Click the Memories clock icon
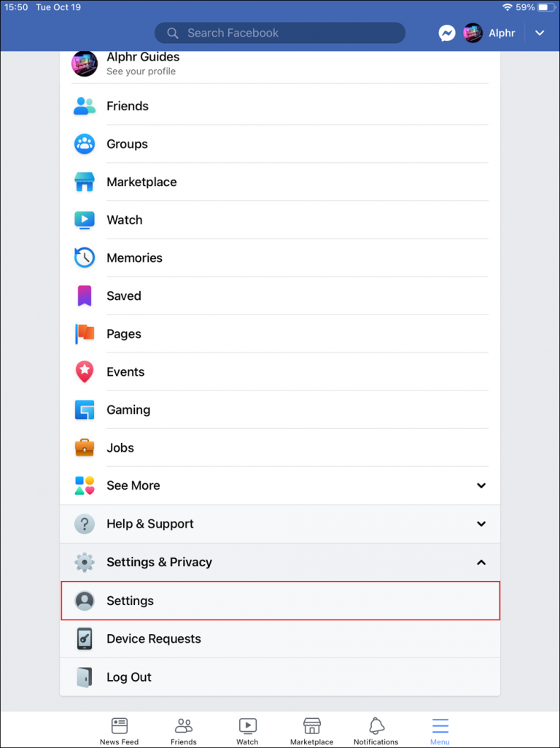This screenshot has height=748, width=560. coord(84,258)
